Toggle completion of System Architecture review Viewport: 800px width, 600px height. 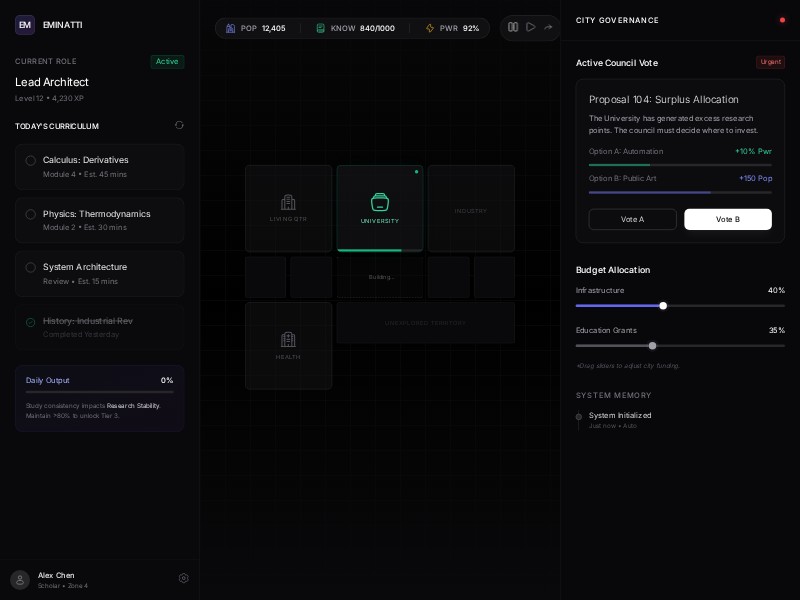(32, 267)
